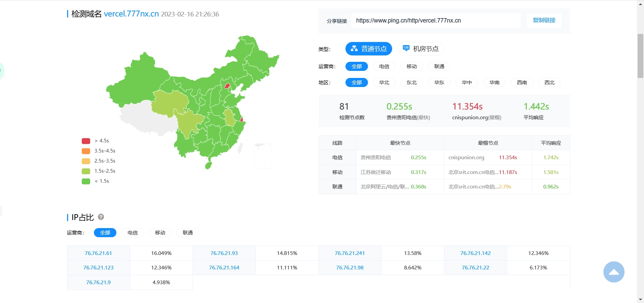Click the page vertical scrollbar thumb
The width and height of the screenshot is (644, 303).
coord(640,56)
